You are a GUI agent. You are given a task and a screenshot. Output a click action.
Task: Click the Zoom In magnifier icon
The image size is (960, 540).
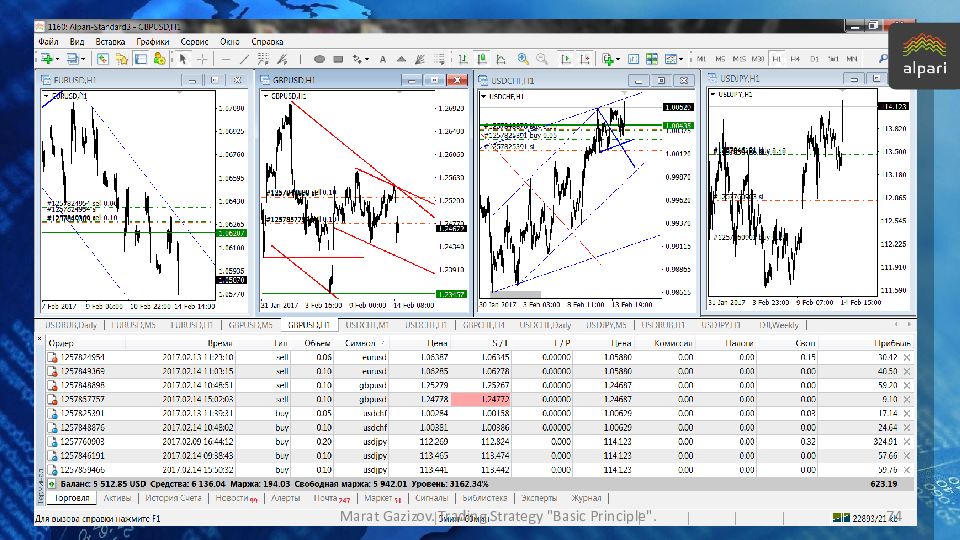521,59
